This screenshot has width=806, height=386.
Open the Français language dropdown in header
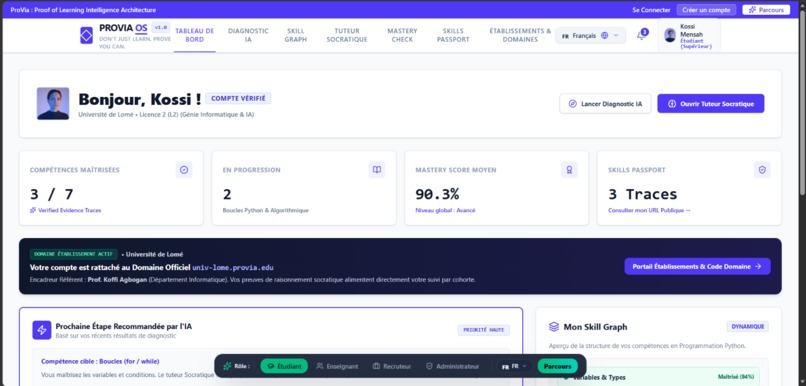(590, 35)
